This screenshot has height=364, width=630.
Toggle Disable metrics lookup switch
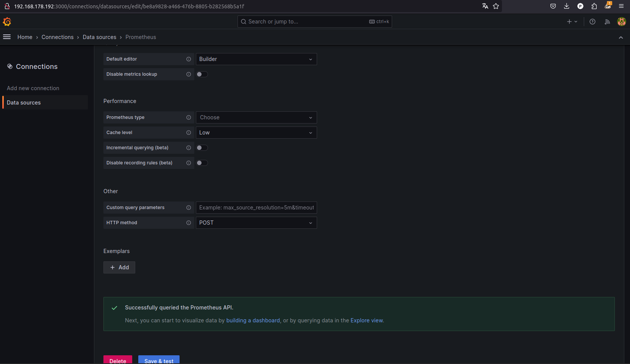[x=202, y=74]
